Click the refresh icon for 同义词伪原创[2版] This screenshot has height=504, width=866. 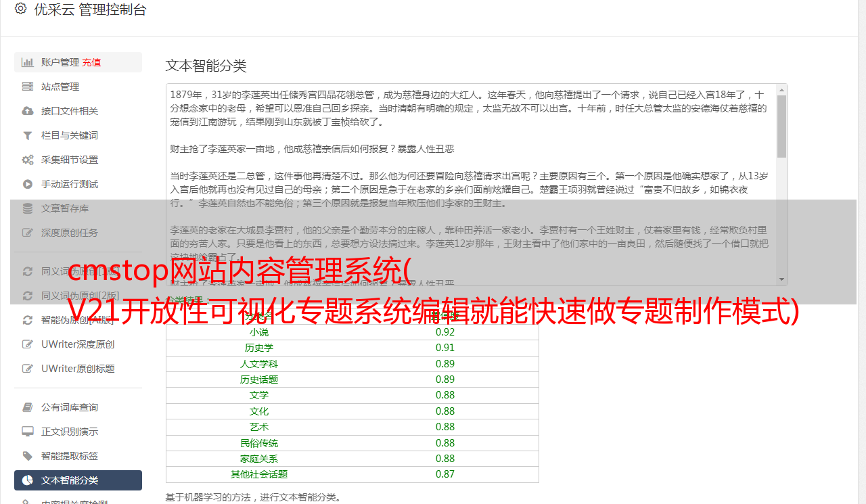tap(28, 296)
